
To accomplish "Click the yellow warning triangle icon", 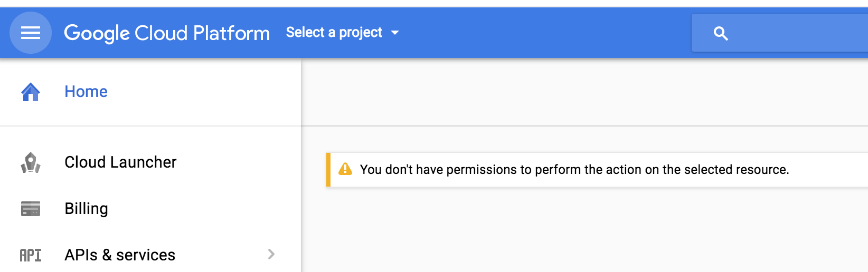I will click(x=345, y=169).
